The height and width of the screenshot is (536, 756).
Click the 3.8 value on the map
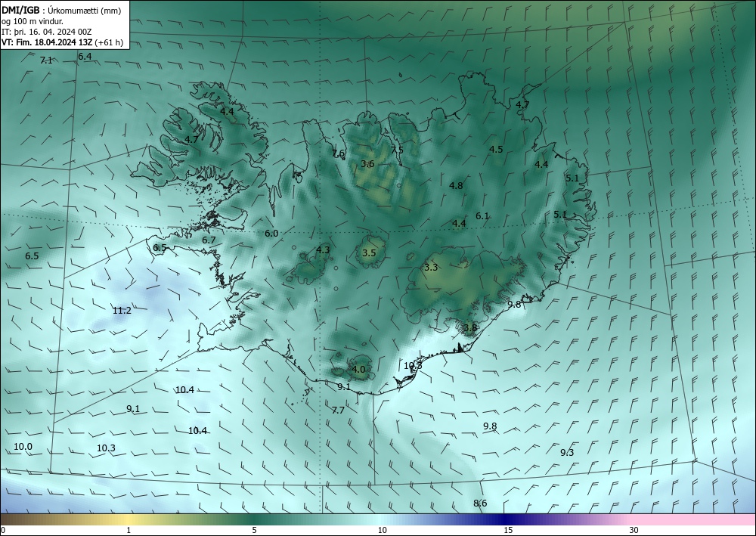pyautogui.click(x=470, y=328)
